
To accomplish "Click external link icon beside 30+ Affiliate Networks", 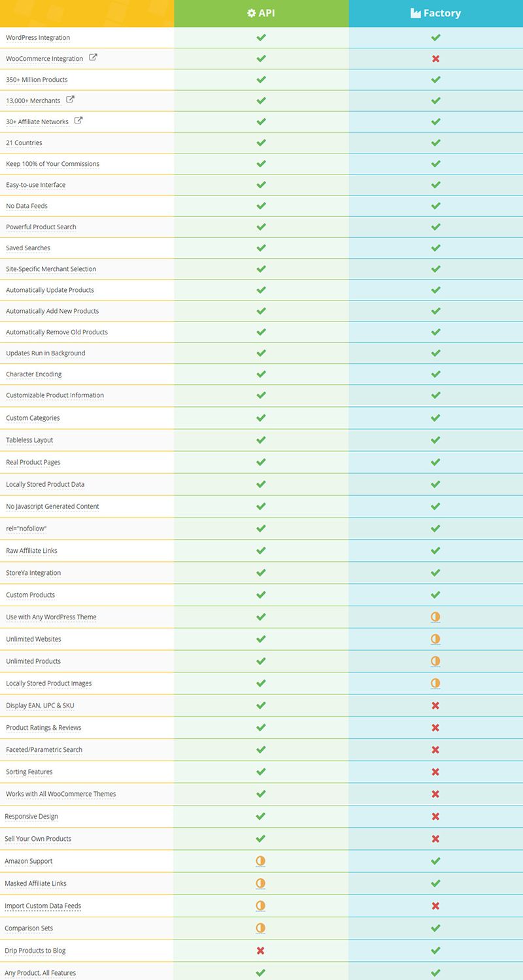I will click(x=78, y=120).
